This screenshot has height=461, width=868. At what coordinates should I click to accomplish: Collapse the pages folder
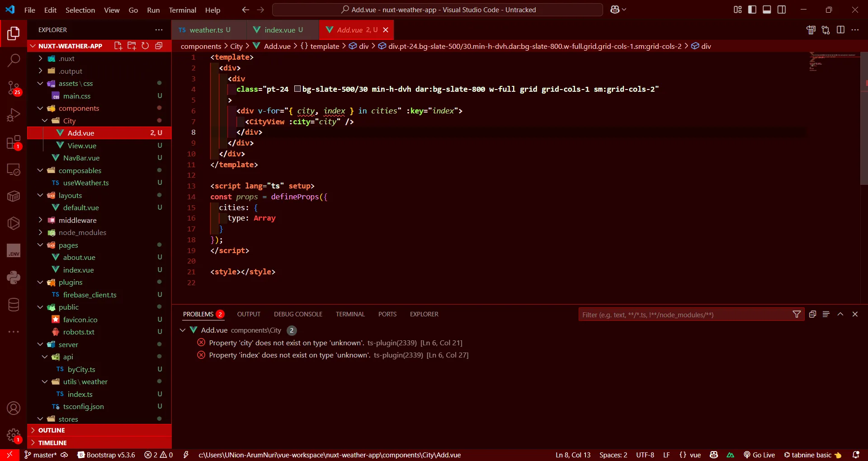click(x=40, y=245)
